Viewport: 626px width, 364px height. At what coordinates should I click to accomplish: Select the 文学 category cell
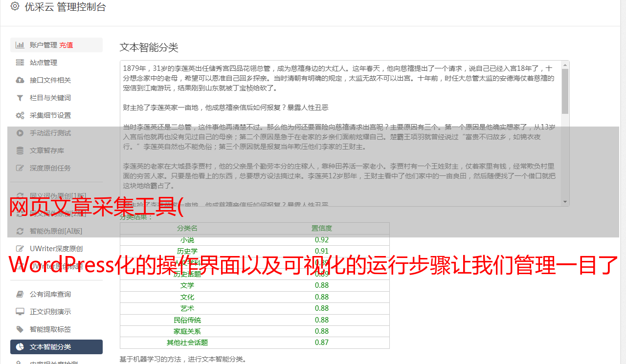pos(187,285)
